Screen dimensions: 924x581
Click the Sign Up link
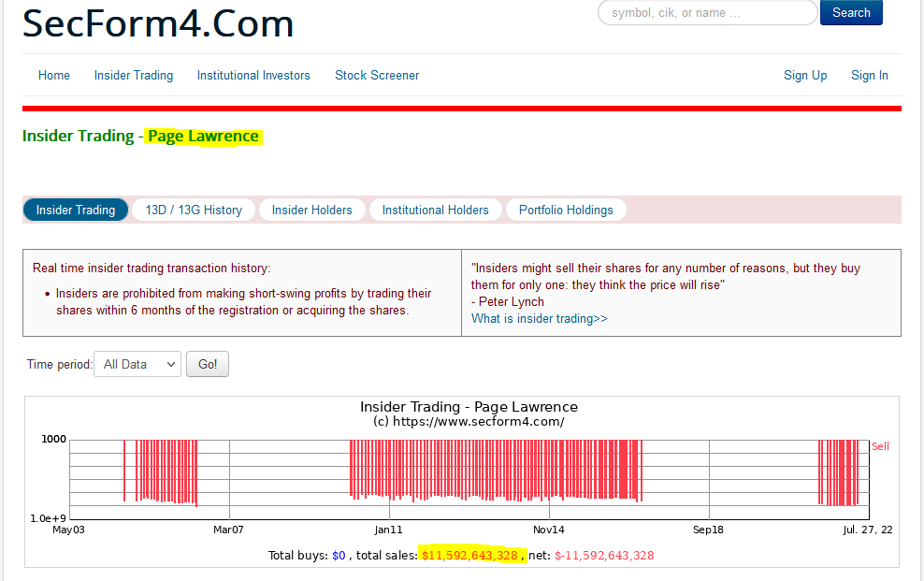click(x=805, y=76)
